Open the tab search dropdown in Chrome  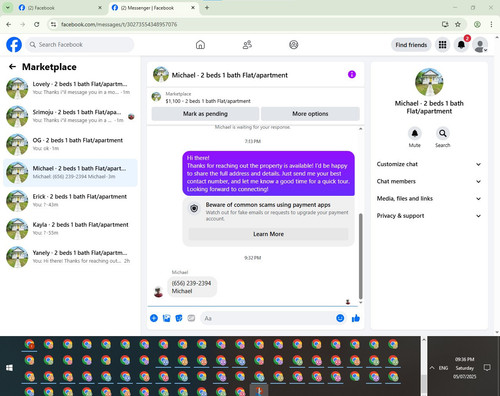tap(8, 7)
